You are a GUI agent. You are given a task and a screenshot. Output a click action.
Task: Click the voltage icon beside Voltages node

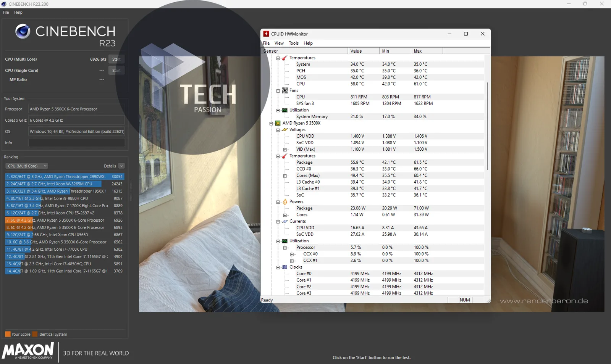(x=284, y=130)
